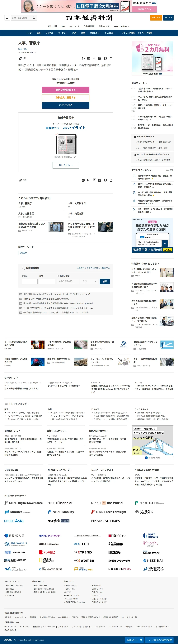Click the magnifier icon in header search box

tap(34, 18)
